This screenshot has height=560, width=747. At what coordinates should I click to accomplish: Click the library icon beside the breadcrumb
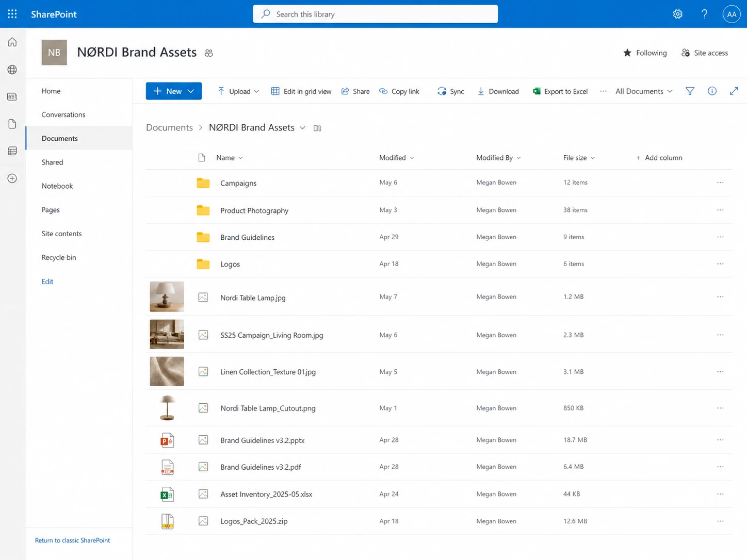click(x=317, y=128)
